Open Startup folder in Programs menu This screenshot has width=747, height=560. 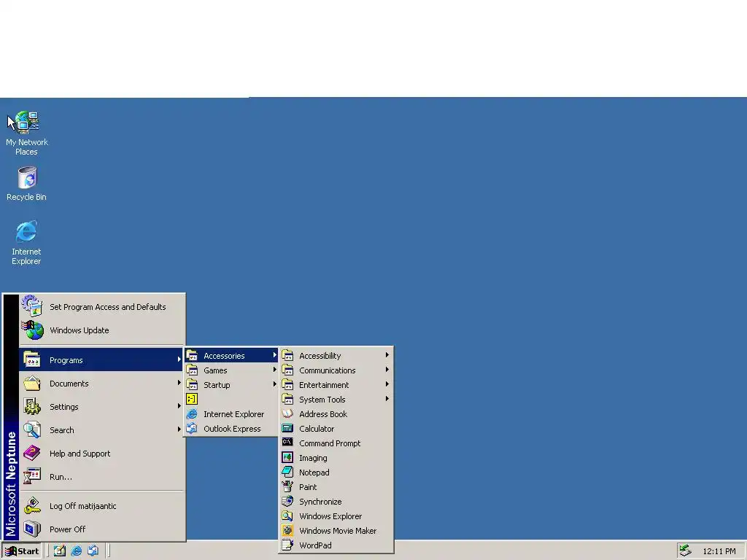[231, 385]
